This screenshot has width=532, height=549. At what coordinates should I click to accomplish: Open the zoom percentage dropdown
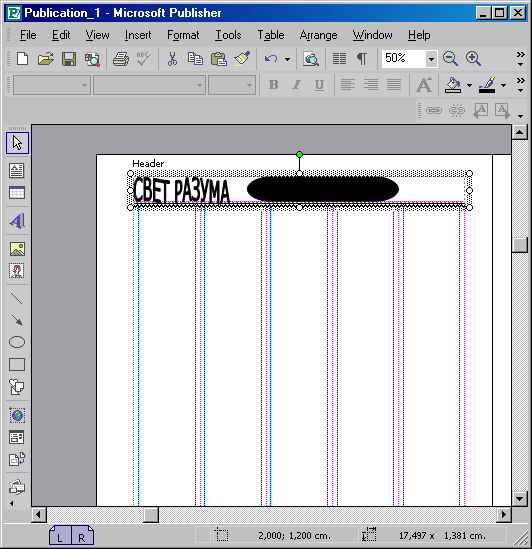coord(431,59)
